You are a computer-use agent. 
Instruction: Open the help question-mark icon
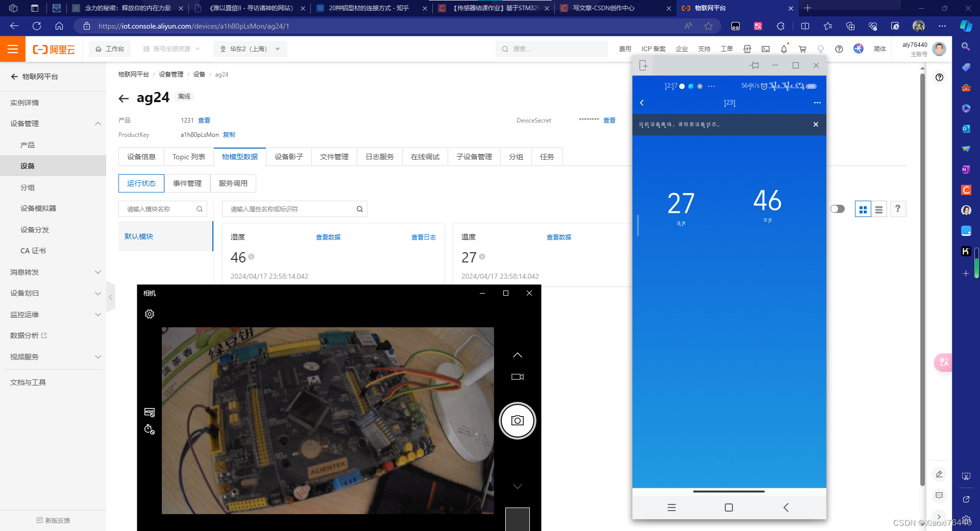839,49
